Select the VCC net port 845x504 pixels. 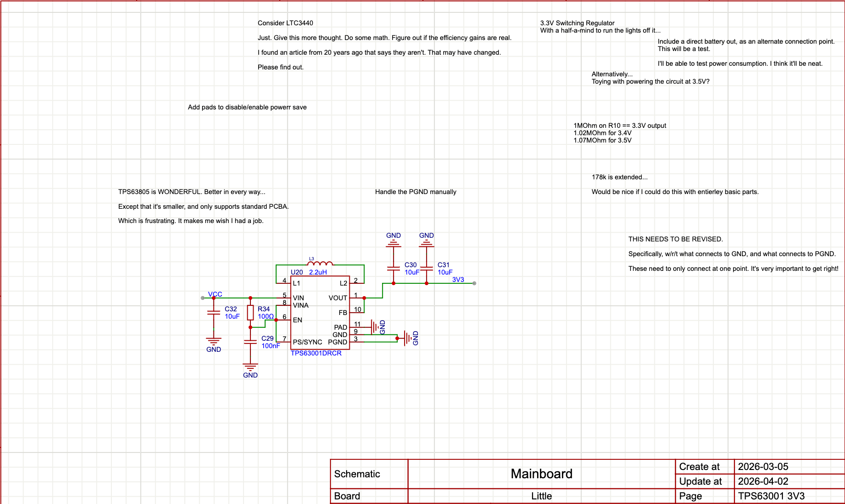tap(215, 294)
